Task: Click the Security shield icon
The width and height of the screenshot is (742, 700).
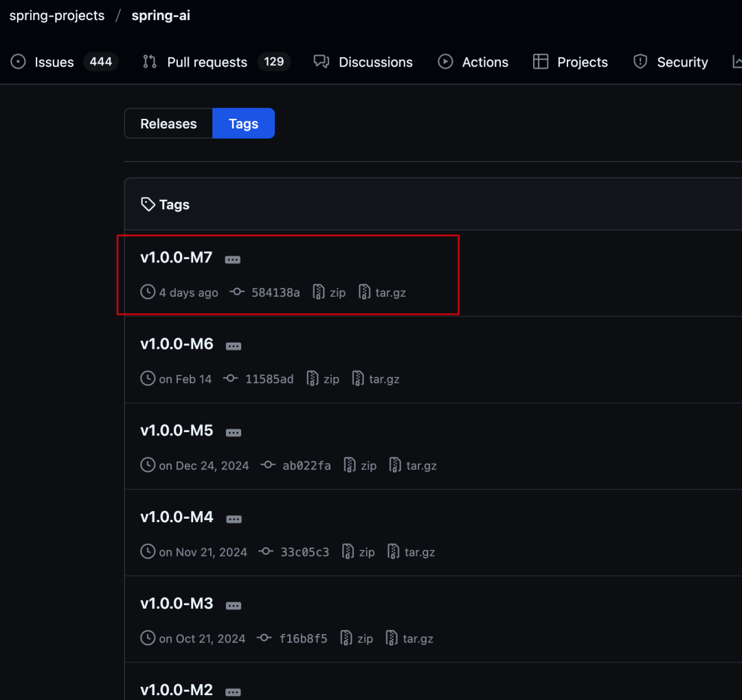Action: pyautogui.click(x=640, y=62)
